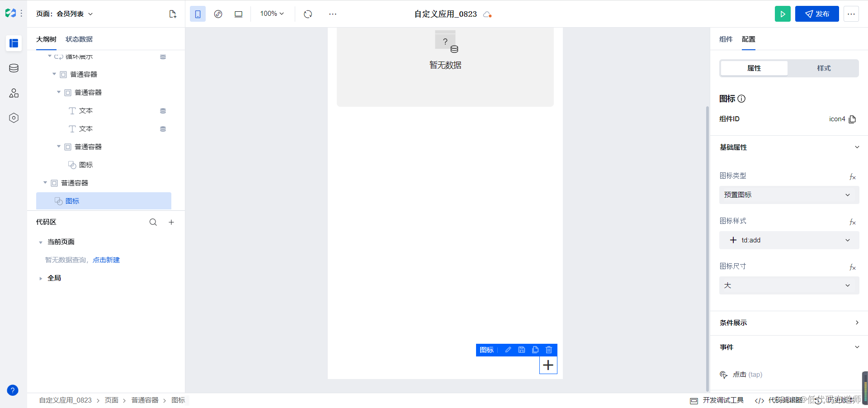
Task: Select unhighlighted 图标 tree item
Action: 86,165
